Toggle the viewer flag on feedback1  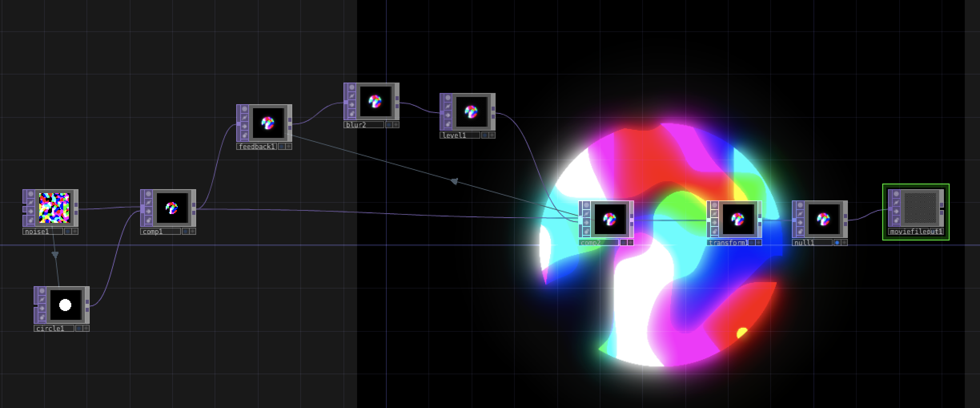point(245,109)
